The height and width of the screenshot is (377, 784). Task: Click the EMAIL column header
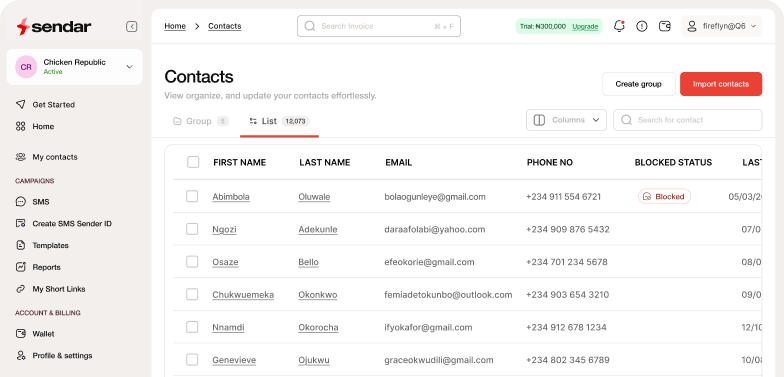[x=398, y=162]
